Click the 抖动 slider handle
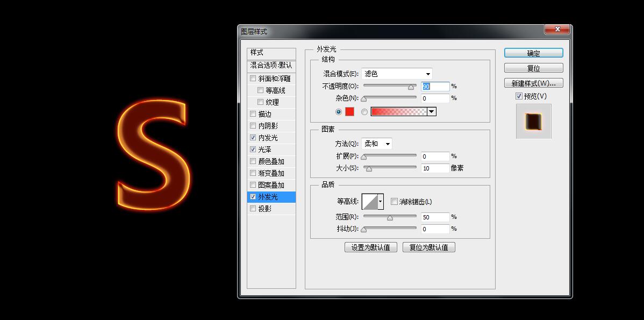 tap(363, 230)
